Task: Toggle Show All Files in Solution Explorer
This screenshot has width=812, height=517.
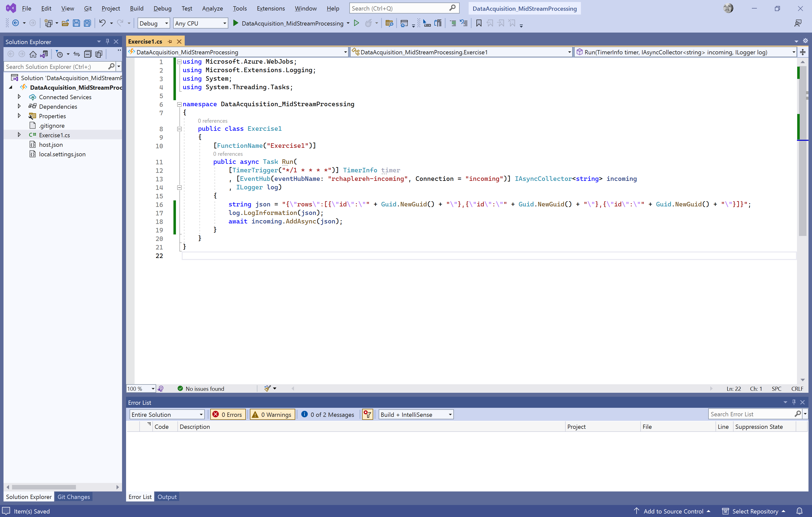Action: pos(99,54)
